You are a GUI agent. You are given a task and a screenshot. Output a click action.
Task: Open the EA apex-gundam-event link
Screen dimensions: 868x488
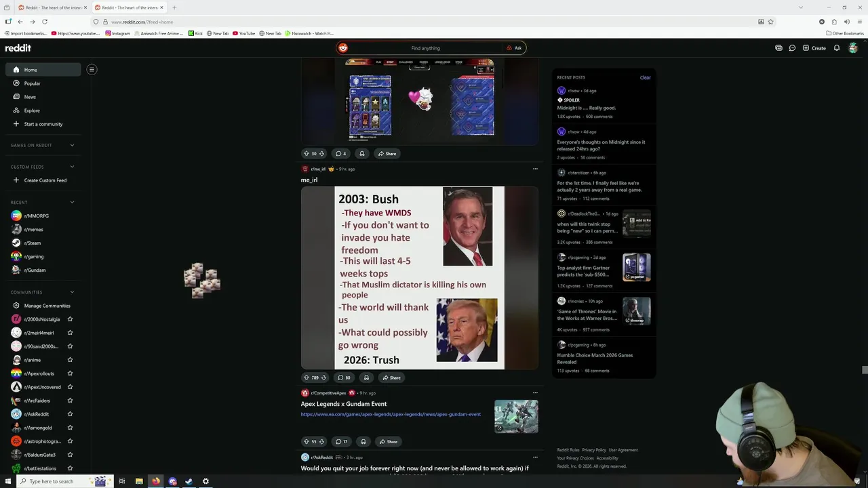pyautogui.click(x=391, y=414)
